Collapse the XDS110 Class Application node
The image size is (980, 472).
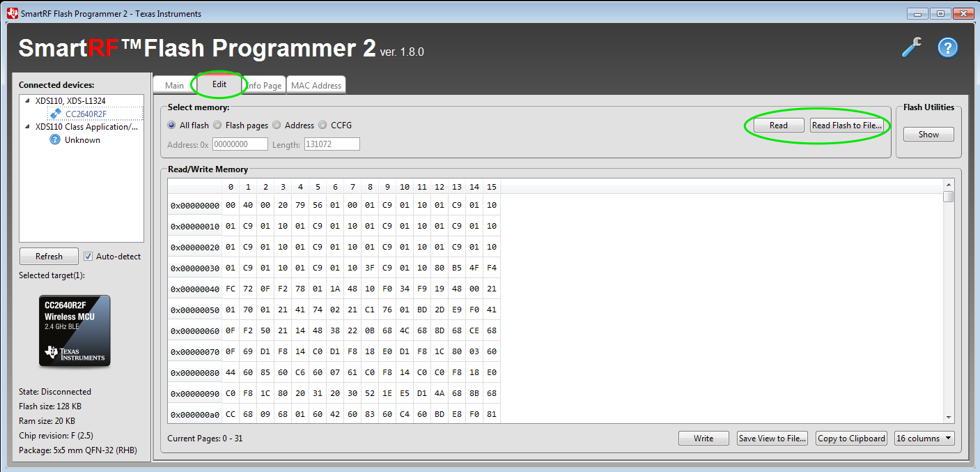(28, 127)
